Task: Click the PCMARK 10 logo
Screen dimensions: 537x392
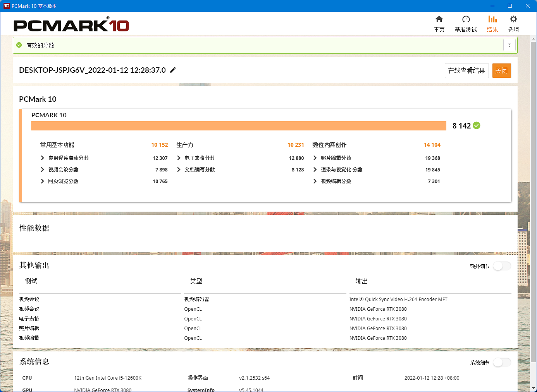Action: pyautogui.click(x=71, y=25)
